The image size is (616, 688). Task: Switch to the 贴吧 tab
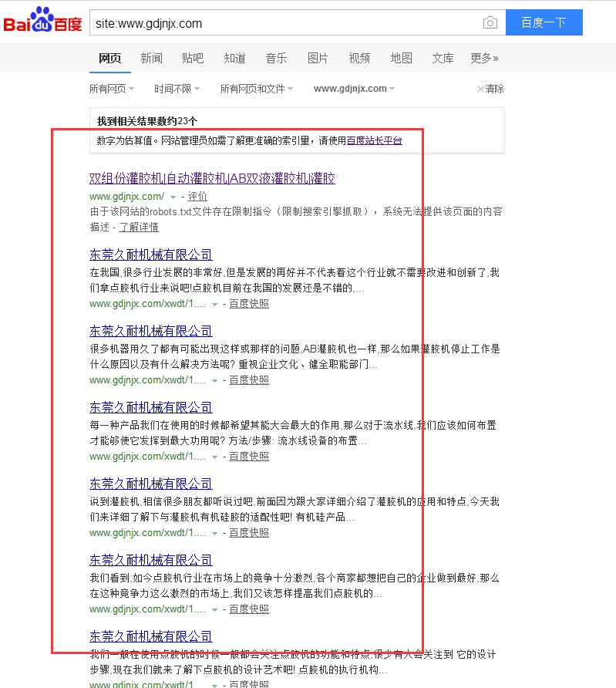pyautogui.click(x=193, y=58)
